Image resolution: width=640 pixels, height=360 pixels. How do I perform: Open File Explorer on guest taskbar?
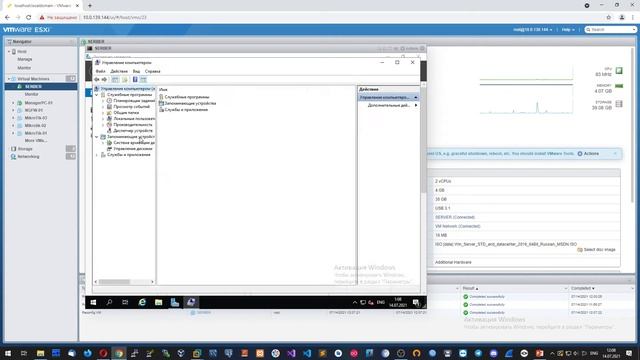(158, 302)
